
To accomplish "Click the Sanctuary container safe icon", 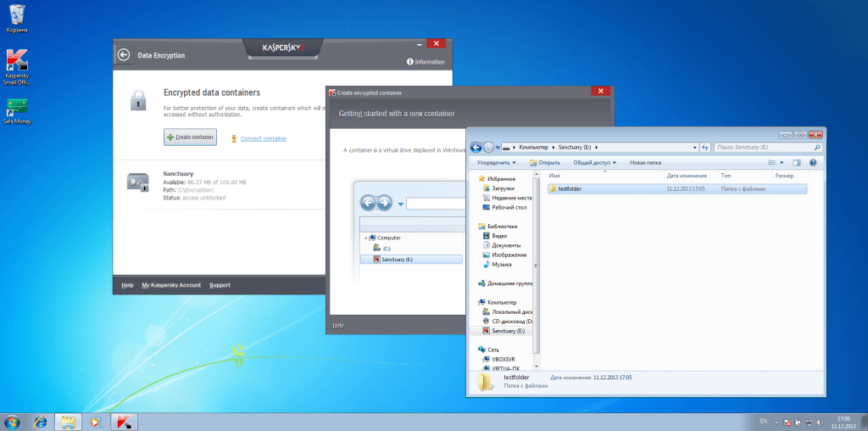I will [x=138, y=182].
